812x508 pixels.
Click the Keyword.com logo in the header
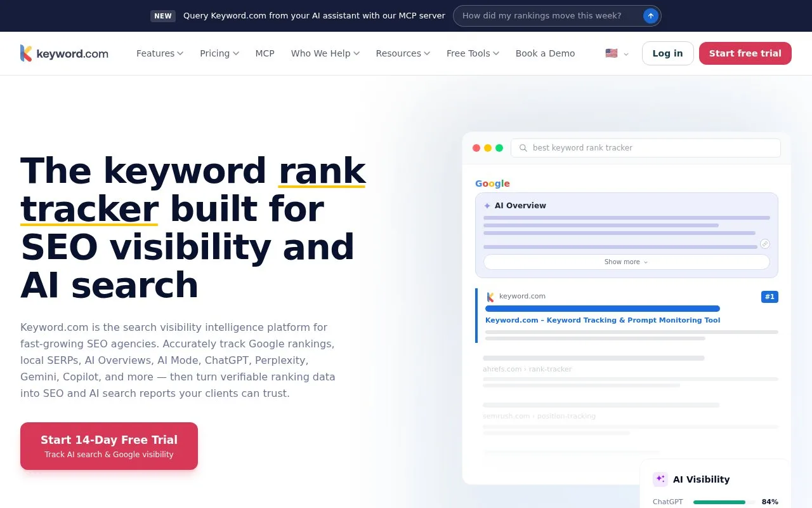(64, 53)
